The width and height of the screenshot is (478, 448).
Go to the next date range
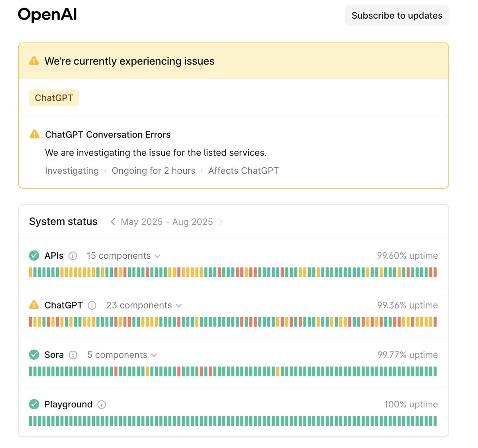click(220, 222)
